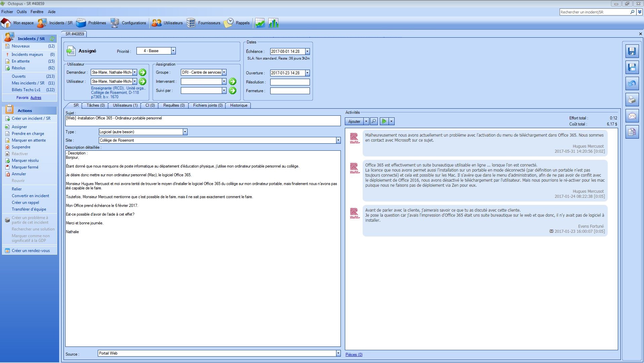
Task: Click the magnifier search icon in Activités
Action: point(374,121)
